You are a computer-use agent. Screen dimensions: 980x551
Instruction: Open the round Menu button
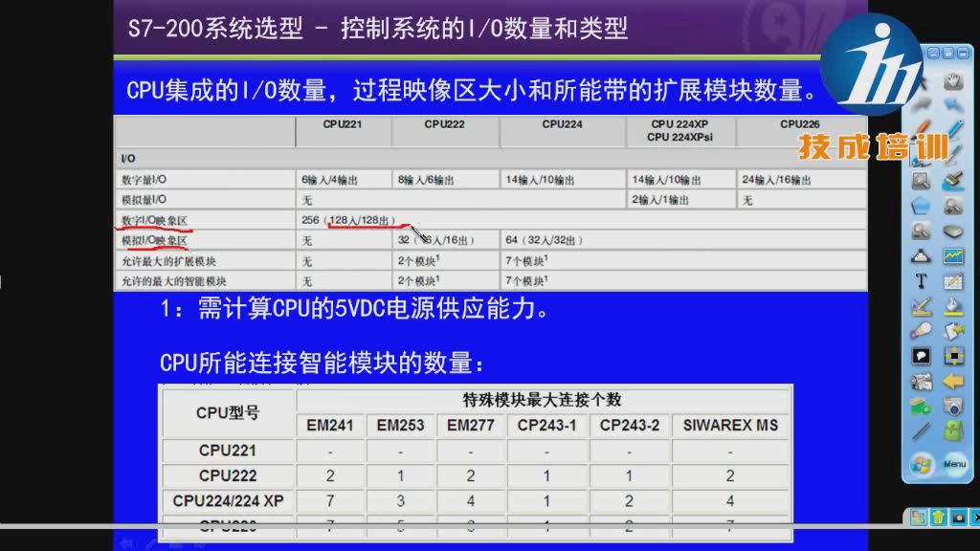click(954, 464)
